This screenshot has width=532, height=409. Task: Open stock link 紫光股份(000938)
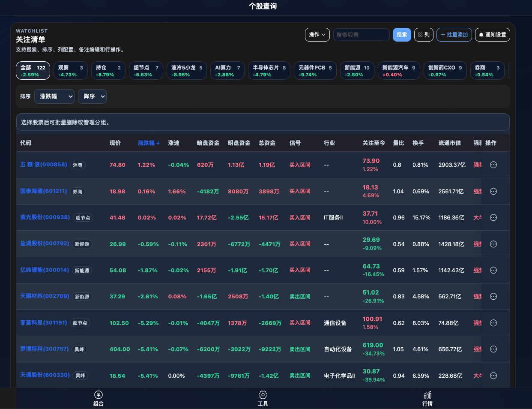coord(45,217)
